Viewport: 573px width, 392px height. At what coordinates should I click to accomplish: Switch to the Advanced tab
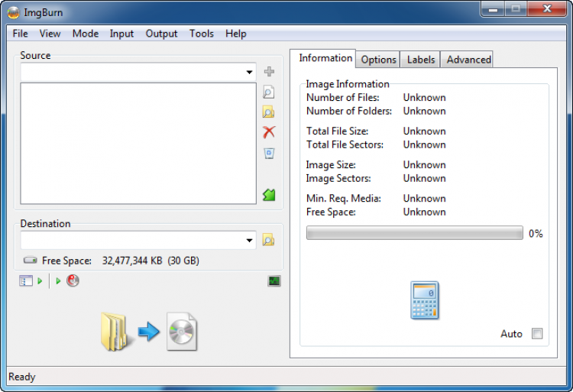pos(468,60)
